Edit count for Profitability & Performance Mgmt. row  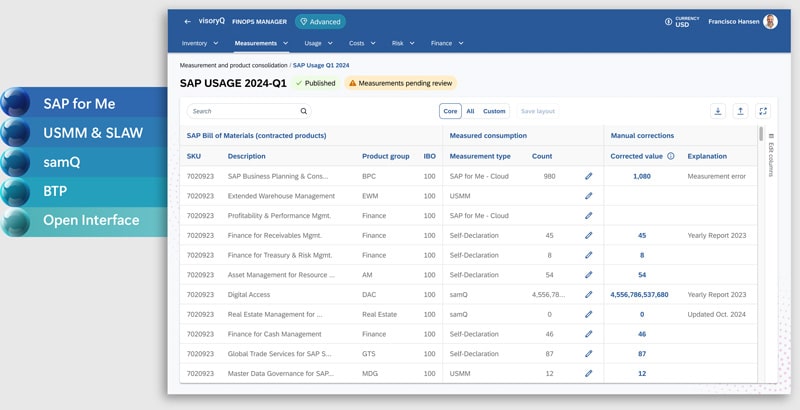588,216
